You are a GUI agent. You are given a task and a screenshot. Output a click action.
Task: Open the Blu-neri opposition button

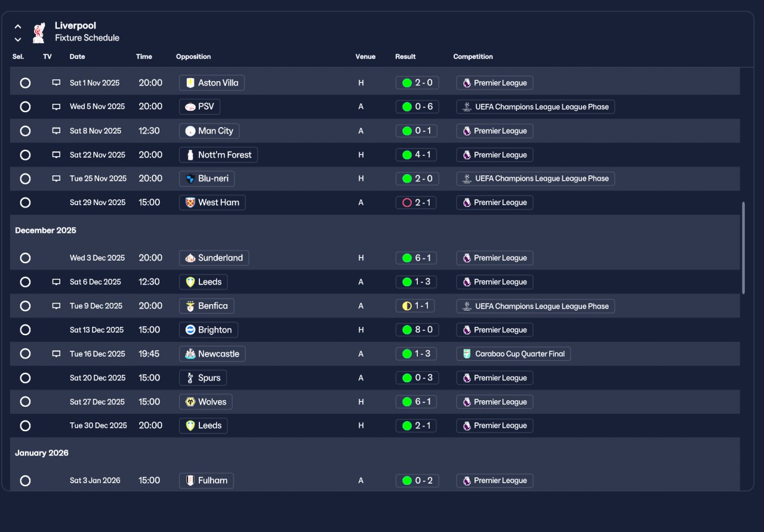[207, 178]
